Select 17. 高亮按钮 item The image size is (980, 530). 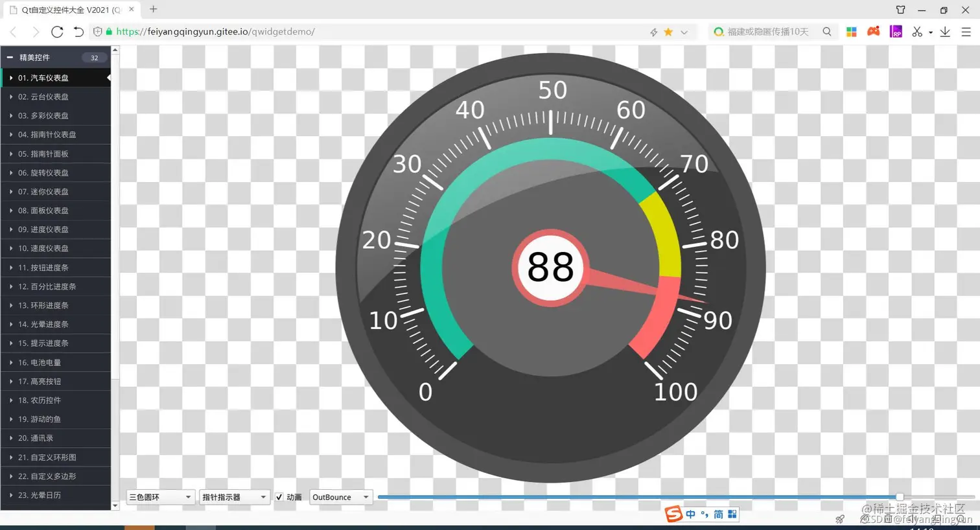pos(56,382)
